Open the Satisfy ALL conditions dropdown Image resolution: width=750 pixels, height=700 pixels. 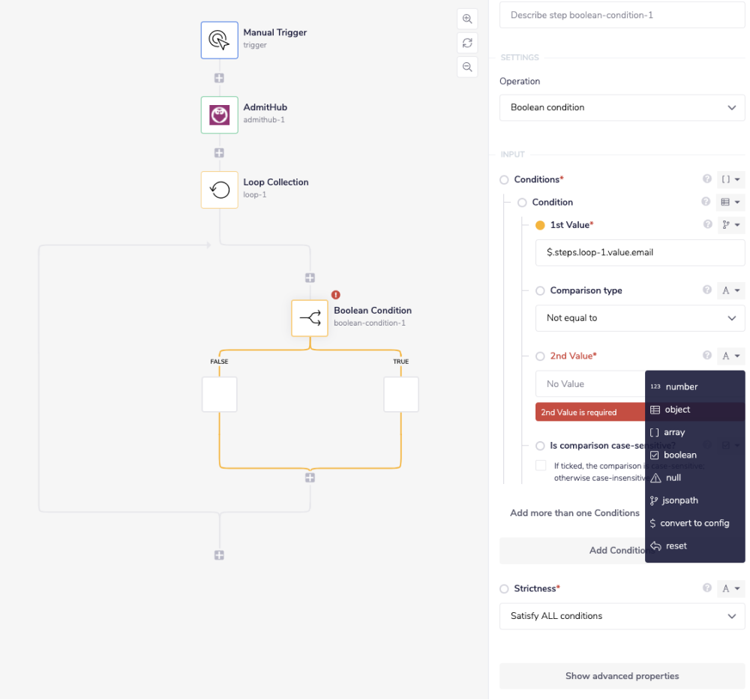click(622, 616)
